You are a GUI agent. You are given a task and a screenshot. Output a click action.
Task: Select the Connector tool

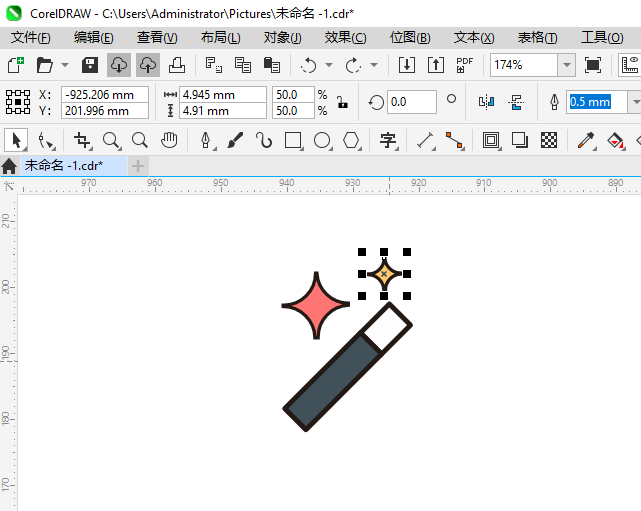tap(455, 141)
